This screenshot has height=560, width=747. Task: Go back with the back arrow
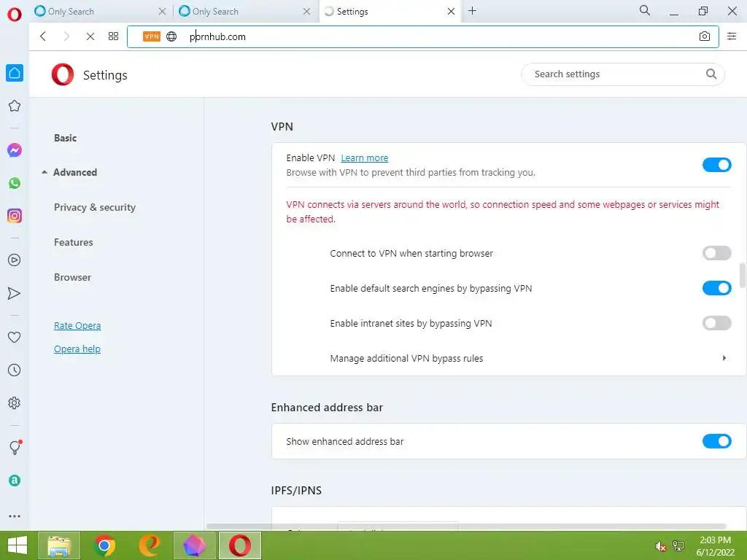[43, 36]
